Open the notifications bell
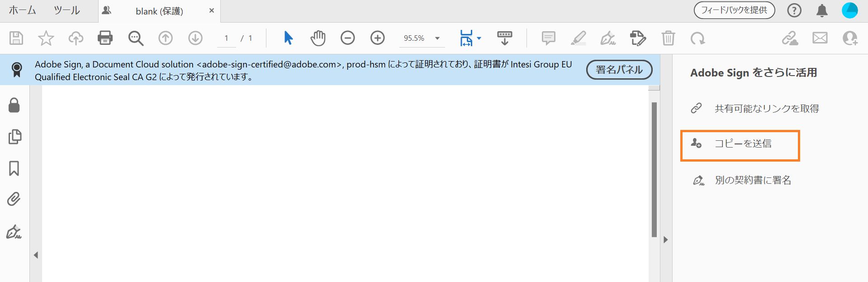This screenshot has height=282, width=868. 822,10
